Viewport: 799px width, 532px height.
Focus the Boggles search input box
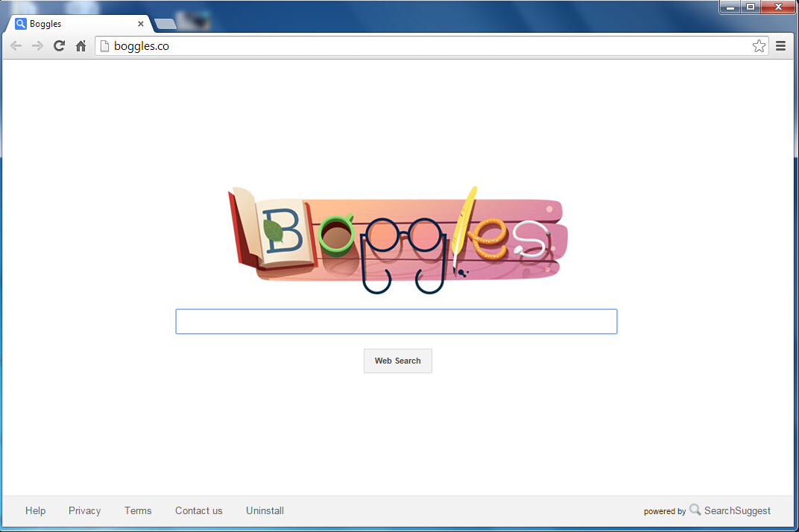click(x=397, y=322)
